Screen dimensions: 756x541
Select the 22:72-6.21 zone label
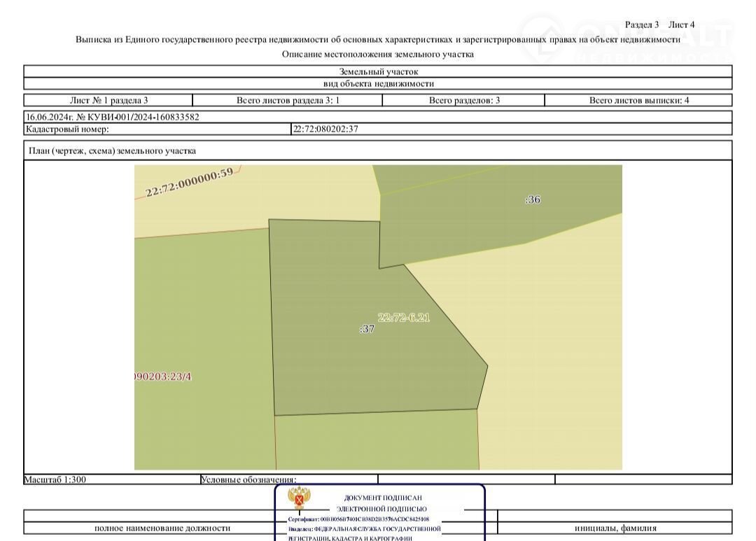pos(404,317)
